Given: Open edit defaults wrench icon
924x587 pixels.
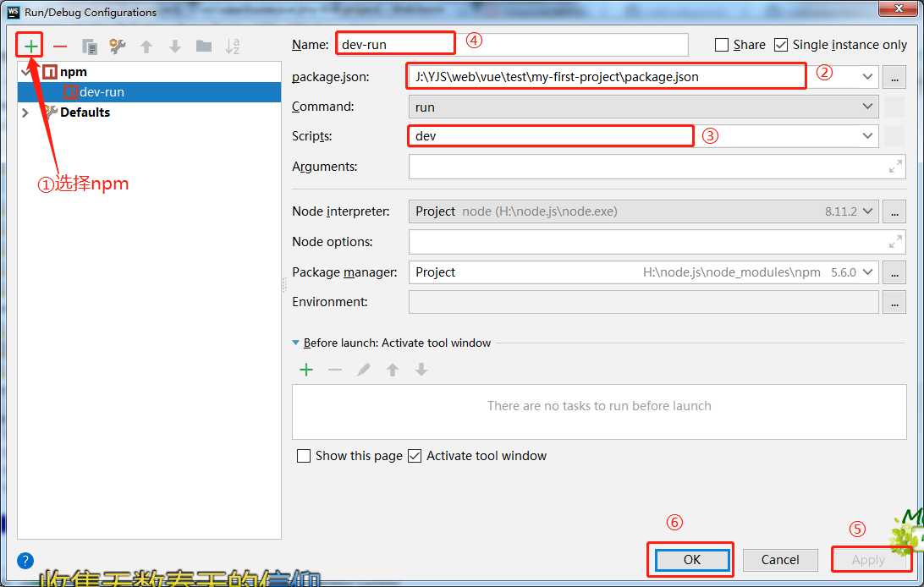Looking at the screenshot, I should 118,46.
